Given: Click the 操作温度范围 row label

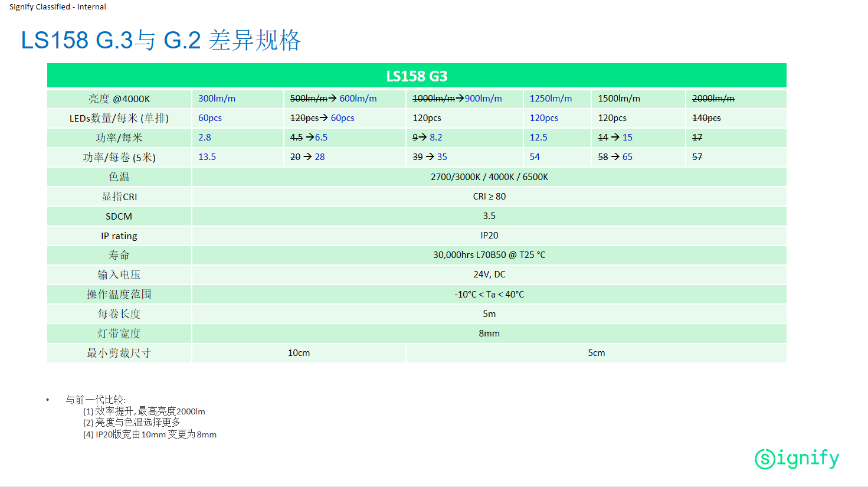Looking at the screenshot, I should click(x=119, y=294).
